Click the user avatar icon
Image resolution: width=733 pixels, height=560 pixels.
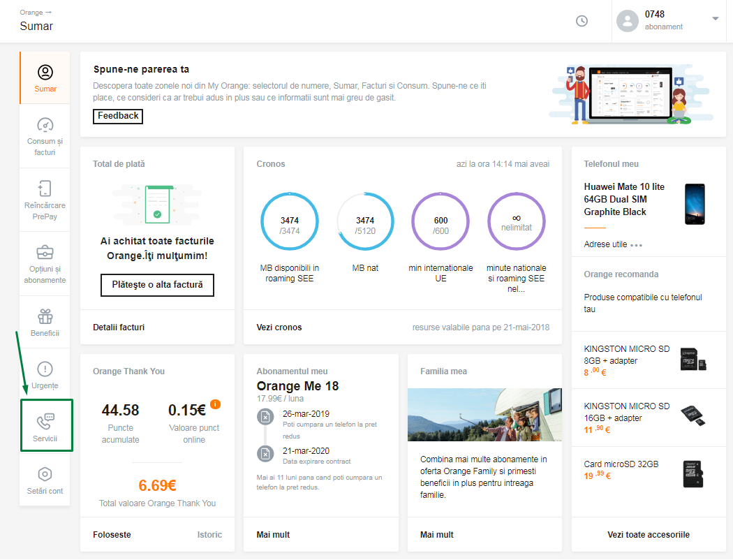coord(628,21)
